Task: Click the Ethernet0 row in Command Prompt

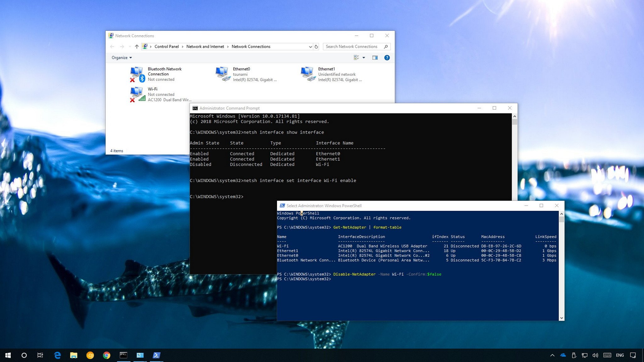Action: (265, 154)
